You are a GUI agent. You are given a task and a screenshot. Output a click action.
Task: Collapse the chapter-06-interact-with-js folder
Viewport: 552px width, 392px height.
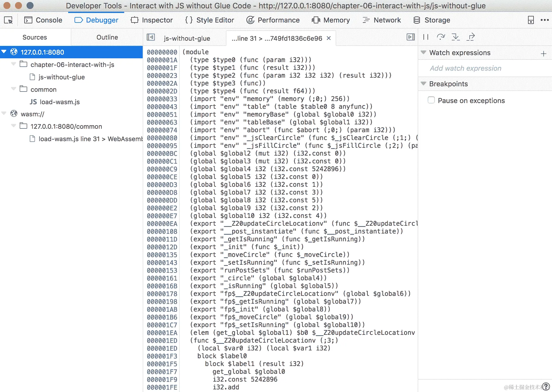point(13,64)
